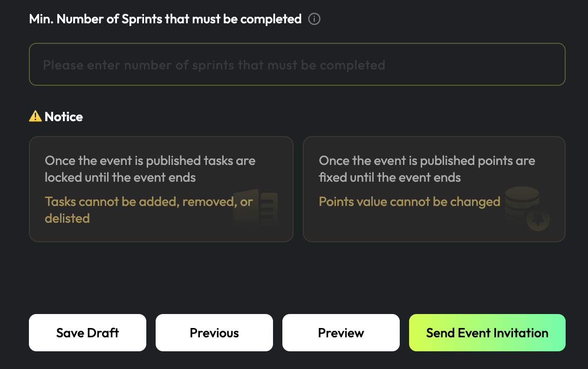The image size is (588, 369).
Task: Click "Tasks cannot be added, removed, or delisted"
Action: [149, 210]
